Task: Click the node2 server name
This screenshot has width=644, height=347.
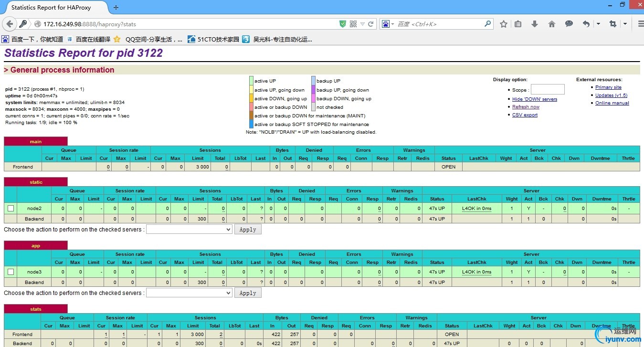Action: click(x=34, y=209)
